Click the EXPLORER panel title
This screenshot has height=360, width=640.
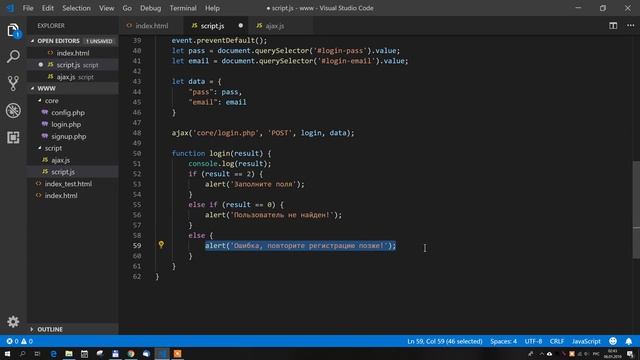[51, 26]
